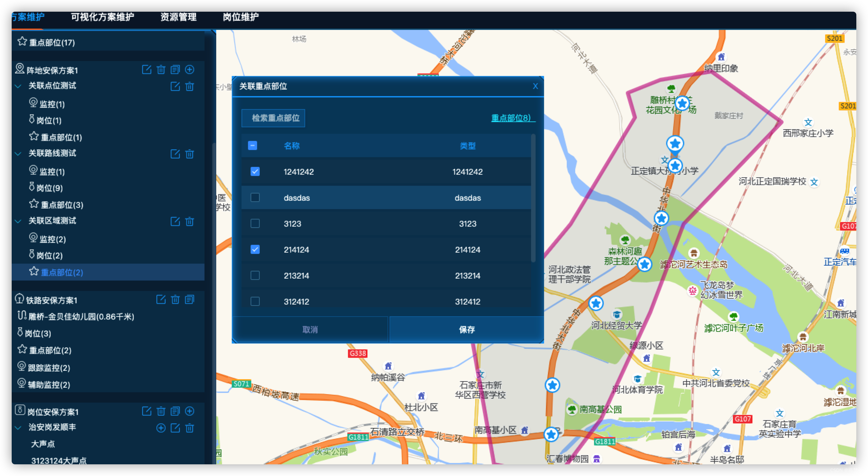Click the 保存 button in dialog
Screen dimensions: 868x476
tap(466, 329)
